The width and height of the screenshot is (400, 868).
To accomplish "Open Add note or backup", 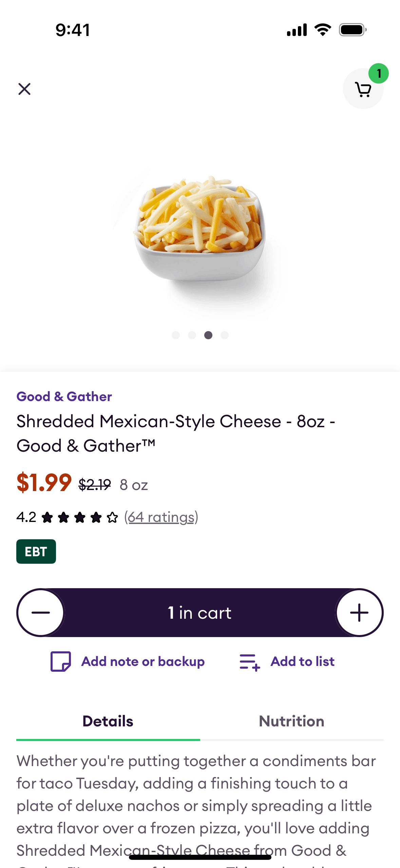I will point(143,661).
